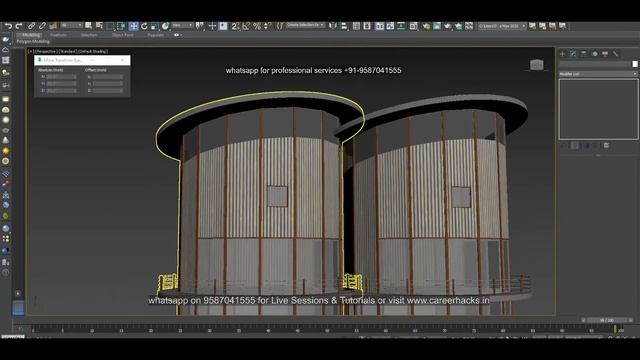Open the selection filter dropdown
This screenshot has width=640, height=360.
point(71,26)
